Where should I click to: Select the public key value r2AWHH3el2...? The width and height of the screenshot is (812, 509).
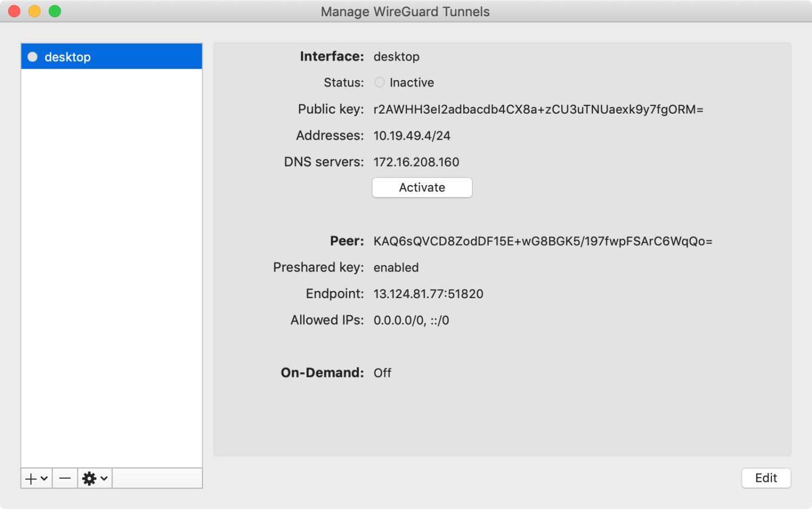pyautogui.click(x=538, y=109)
